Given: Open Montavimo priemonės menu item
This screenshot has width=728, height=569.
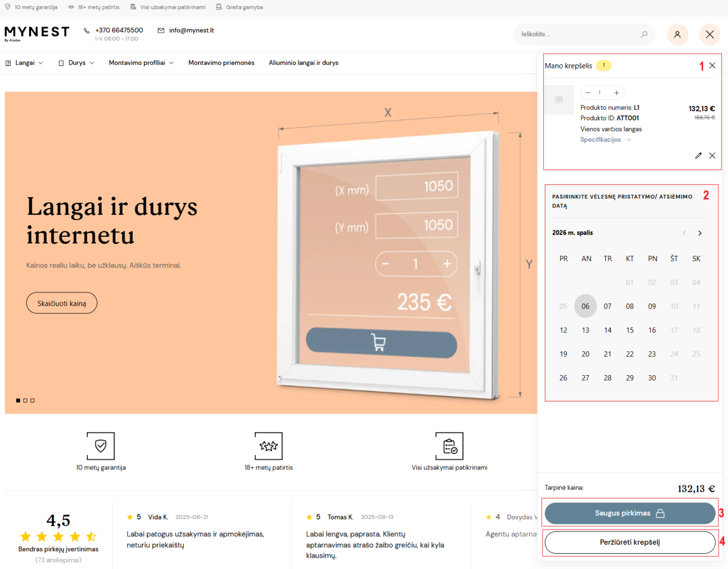Looking at the screenshot, I should (x=222, y=63).
